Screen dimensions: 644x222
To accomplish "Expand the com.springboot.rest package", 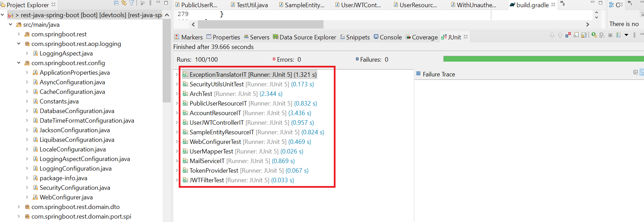I will pyautogui.click(x=19, y=34).
